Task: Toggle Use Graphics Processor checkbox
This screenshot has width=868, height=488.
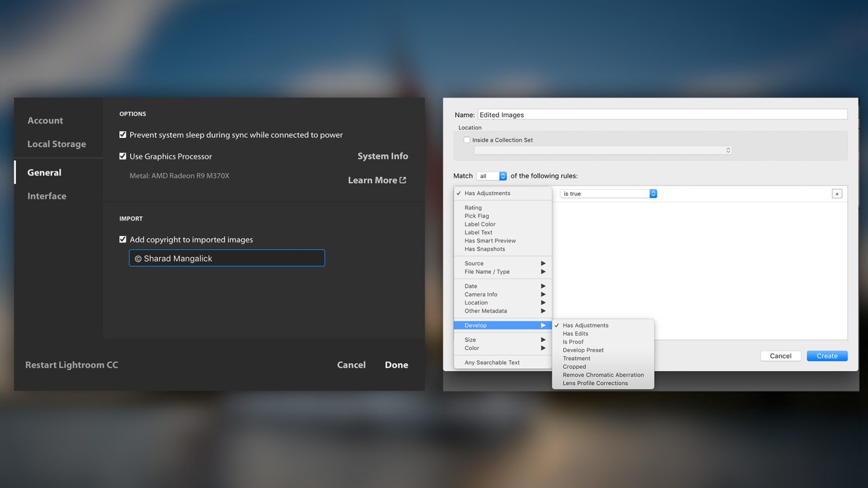Action: coord(123,156)
